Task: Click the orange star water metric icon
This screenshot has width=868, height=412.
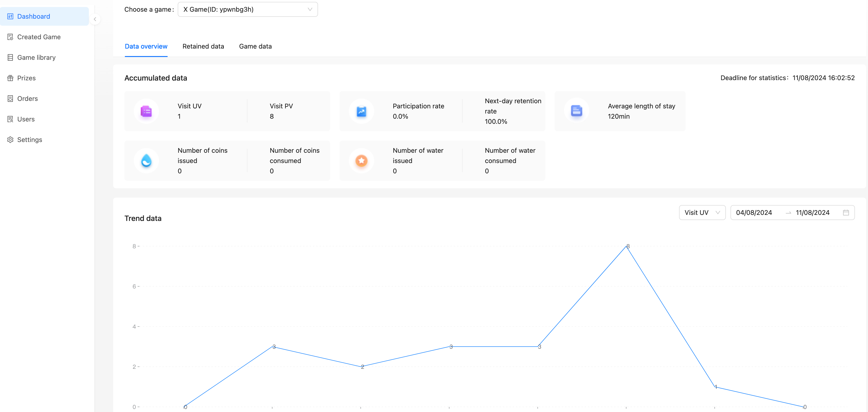Action: (361, 160)
